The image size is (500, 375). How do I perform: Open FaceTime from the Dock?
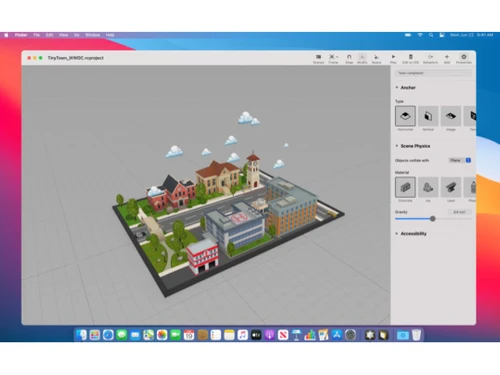point(175,335)
